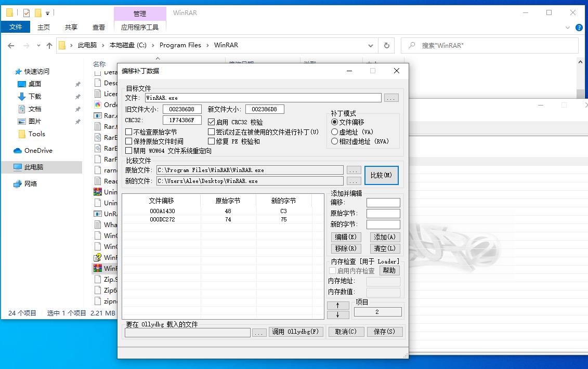Toggle 不检查原始字节 checkbox

coord(128,131)
